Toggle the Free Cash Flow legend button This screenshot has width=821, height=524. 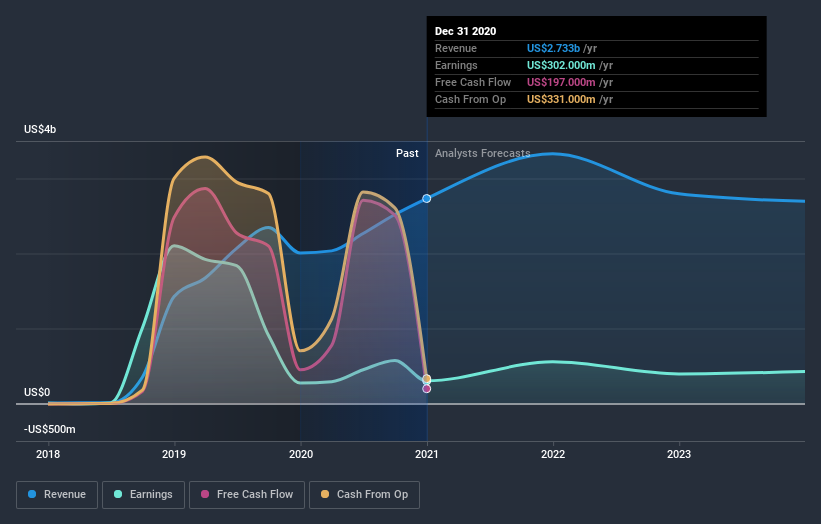(247, 495)
